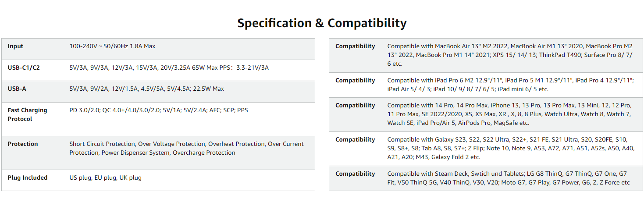Click the Plug Included row label
Image resolution: width=644 pixels, height=220 pixels.
coord(28,177)
